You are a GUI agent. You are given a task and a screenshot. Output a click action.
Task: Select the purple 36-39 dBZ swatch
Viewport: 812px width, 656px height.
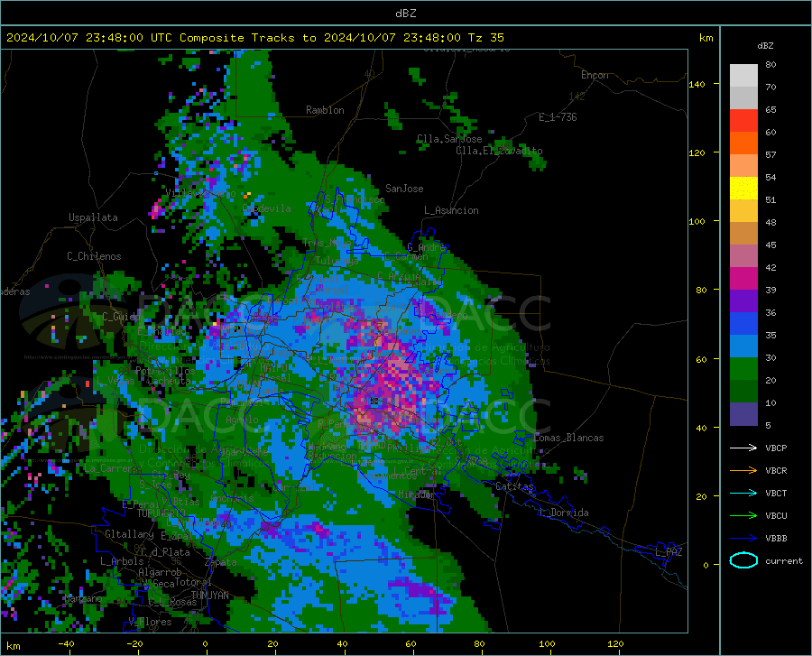point(743,301)
